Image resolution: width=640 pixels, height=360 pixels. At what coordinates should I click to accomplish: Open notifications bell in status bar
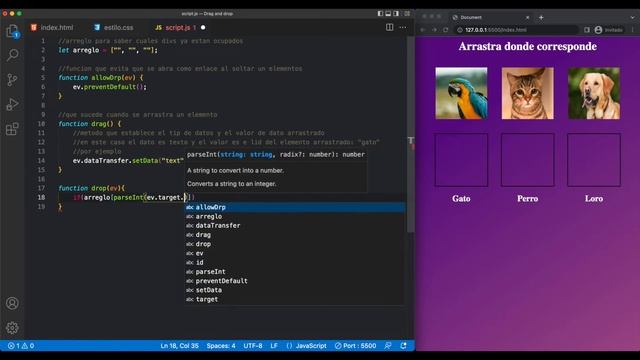tap(403, 346)
